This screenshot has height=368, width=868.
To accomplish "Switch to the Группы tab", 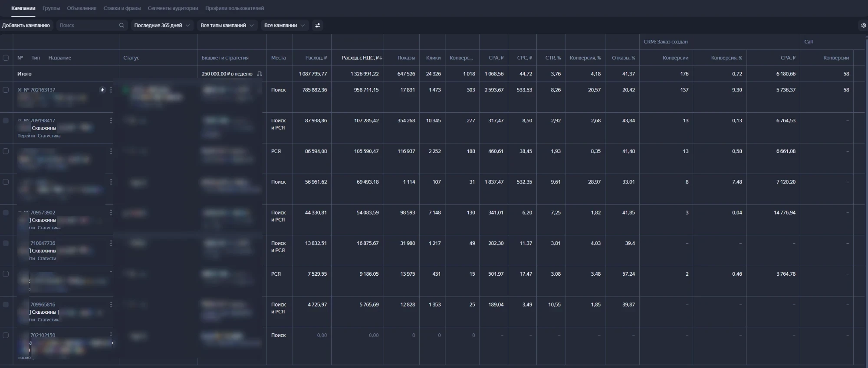I will tap(51, 8).
